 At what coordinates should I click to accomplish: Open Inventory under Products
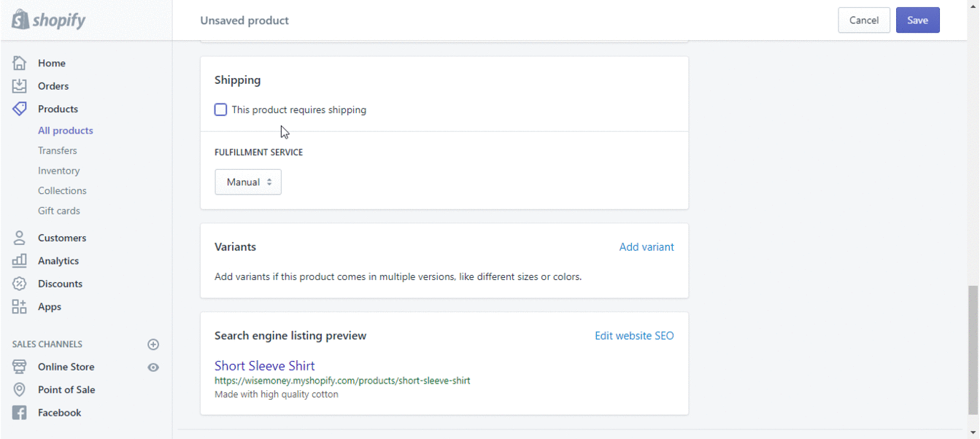pyautogui.click(x=59, y=171)
